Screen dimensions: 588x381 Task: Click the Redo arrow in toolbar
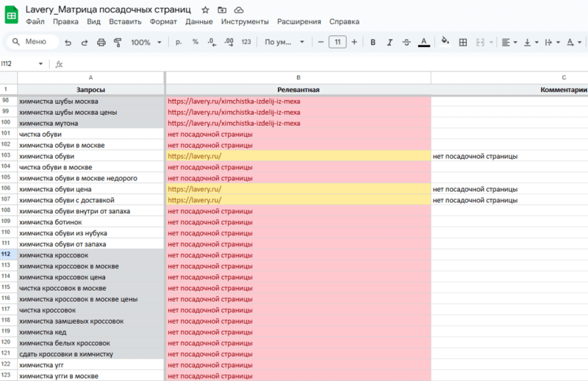pos(84,42)
